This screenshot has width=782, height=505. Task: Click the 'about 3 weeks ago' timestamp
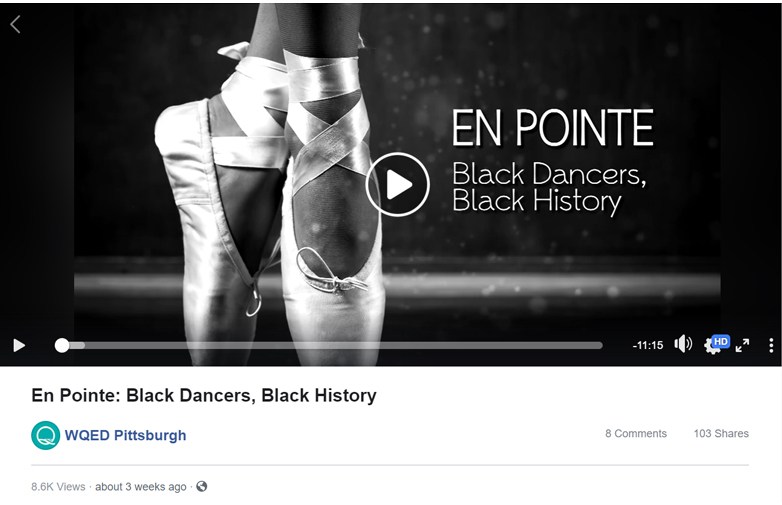coord(141,487)
